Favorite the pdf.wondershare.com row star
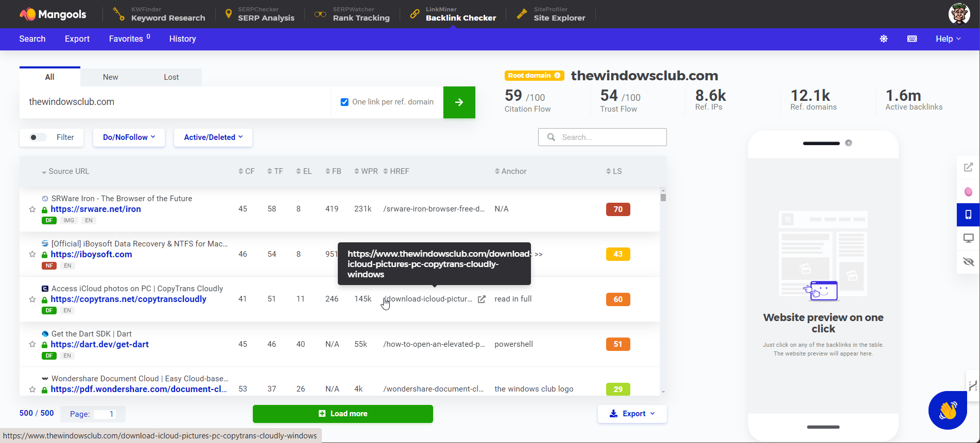This screenshot has width=980, height=443. (32, 389)
